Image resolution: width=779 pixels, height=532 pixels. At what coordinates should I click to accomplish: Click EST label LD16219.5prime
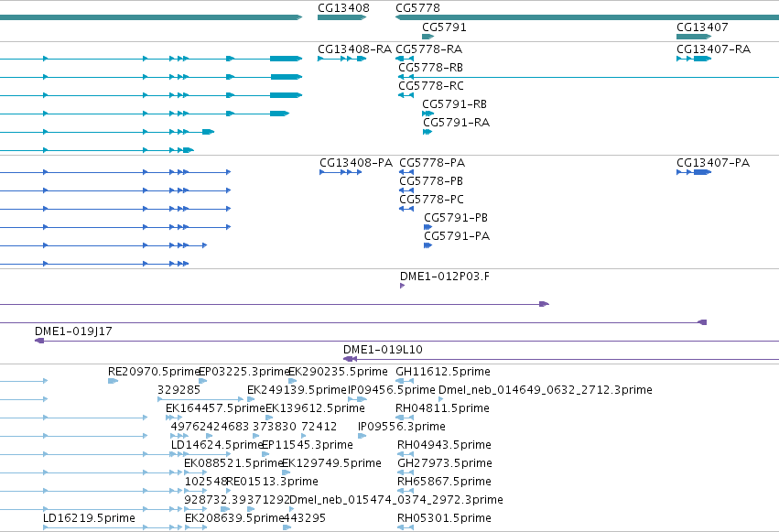(x=89, y=518)
